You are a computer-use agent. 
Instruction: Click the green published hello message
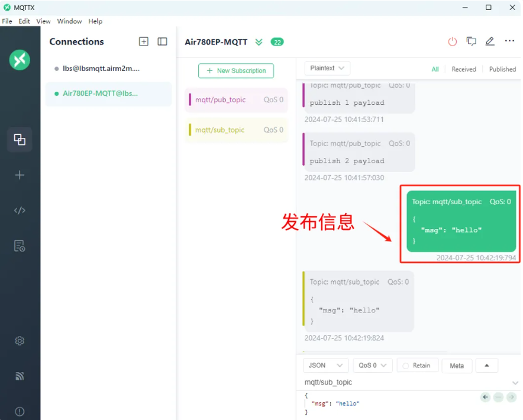(461, 221)
